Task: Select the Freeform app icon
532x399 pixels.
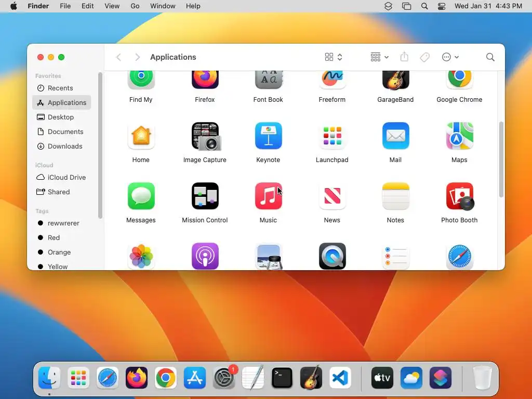Action: pos(332,79)
